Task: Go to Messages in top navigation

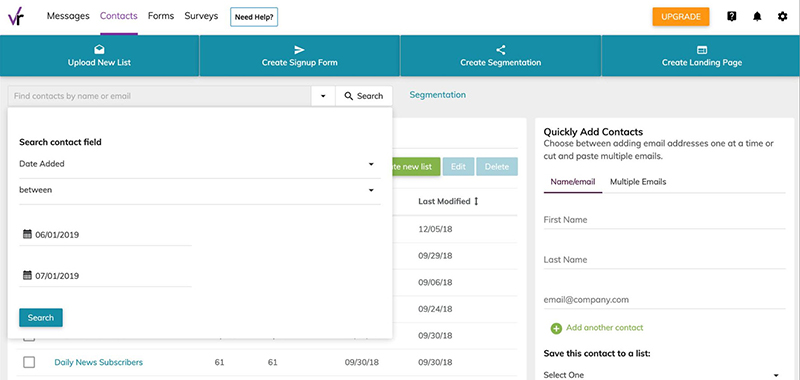Action: pyautogui.click(x=68, y=16)
